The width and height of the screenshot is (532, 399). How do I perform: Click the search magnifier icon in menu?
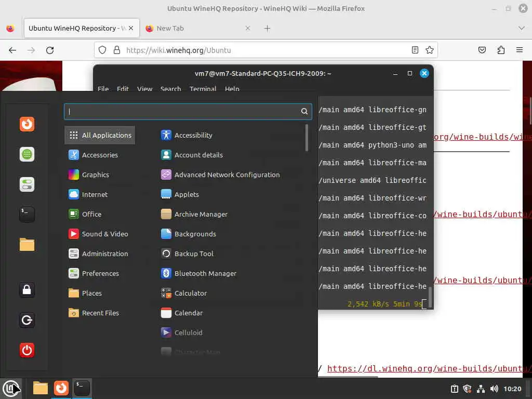pyautogui.click(x=304, y=111)
